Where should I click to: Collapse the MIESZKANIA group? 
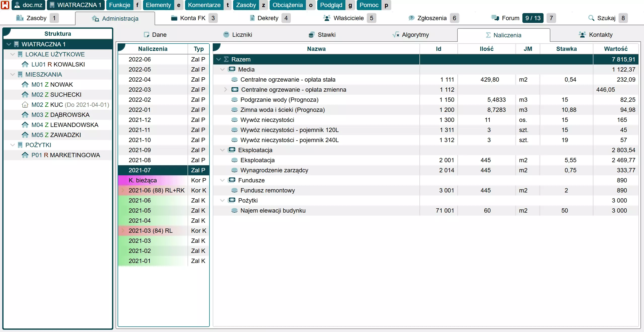click(x=13, y=75)
